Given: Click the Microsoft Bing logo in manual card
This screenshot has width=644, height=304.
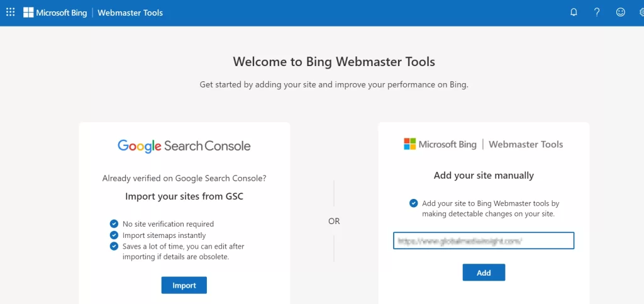Looking at the screenshot, I should pyautogui.click(x=440, y=144).
